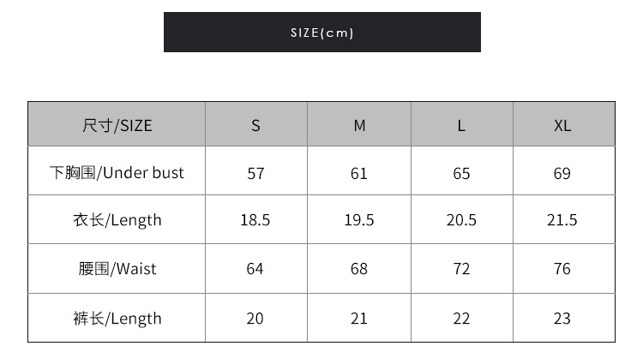The height and width of the screenshot is (364, 643).
Task: Click the 尺寸/SIZE header cell
Action: 117,125
